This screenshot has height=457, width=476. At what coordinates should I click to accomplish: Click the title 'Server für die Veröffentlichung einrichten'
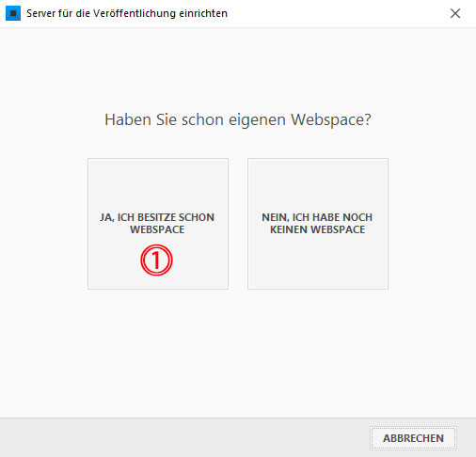tap(127, 13)
